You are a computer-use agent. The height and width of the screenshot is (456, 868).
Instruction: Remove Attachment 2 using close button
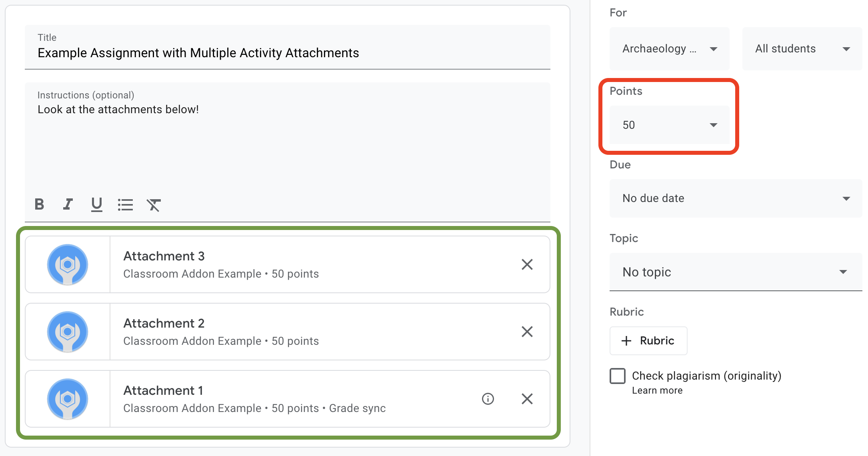526,331
